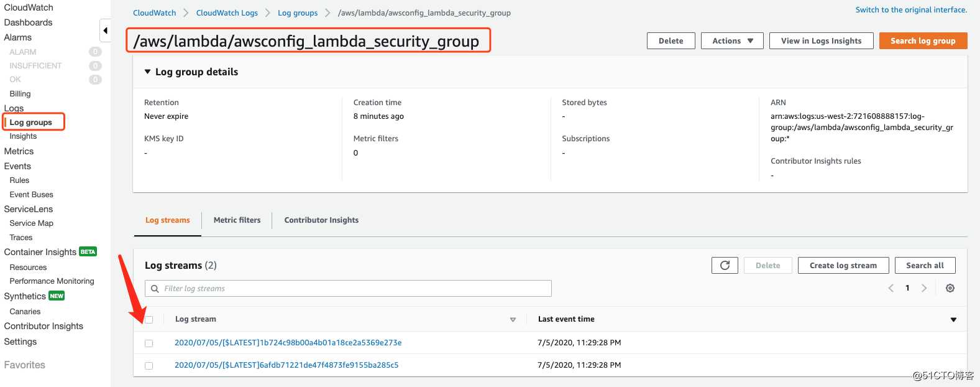This screenshot has width=980, height=387.
Task: Click the Search all button
Action: coord(925,266)
